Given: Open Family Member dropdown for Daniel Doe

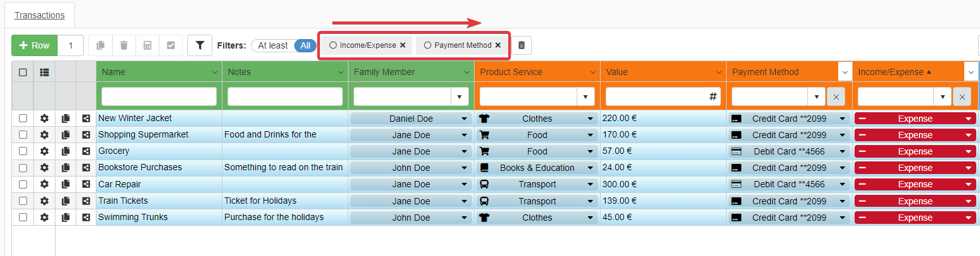Looking at the screenshot, I should (x=464, y=119).
